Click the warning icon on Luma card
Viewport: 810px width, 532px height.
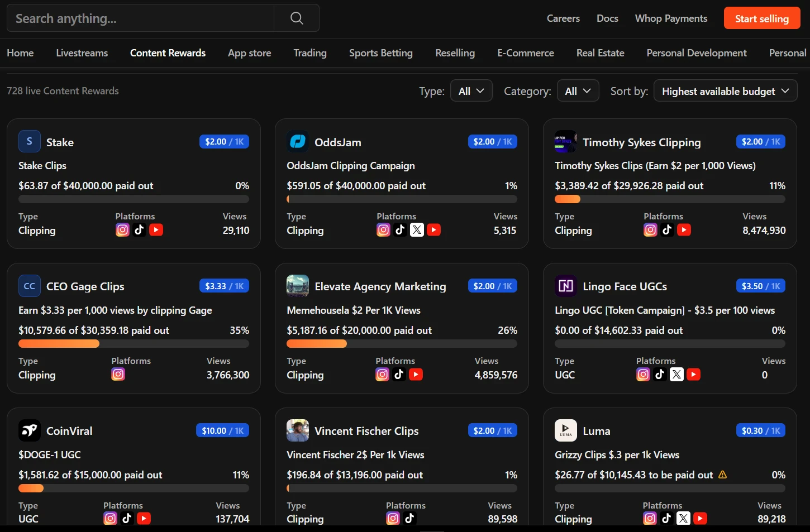point(722,475)
